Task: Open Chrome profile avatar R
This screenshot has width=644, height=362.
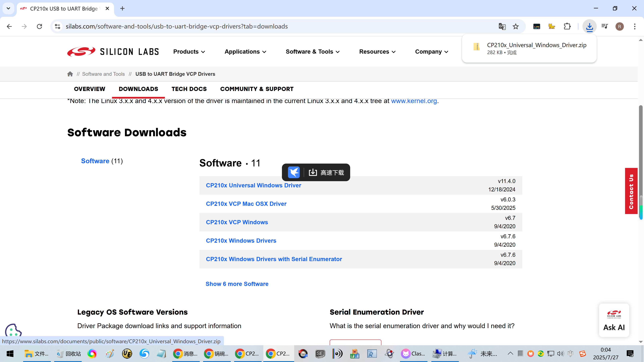Action: (620, 26)
